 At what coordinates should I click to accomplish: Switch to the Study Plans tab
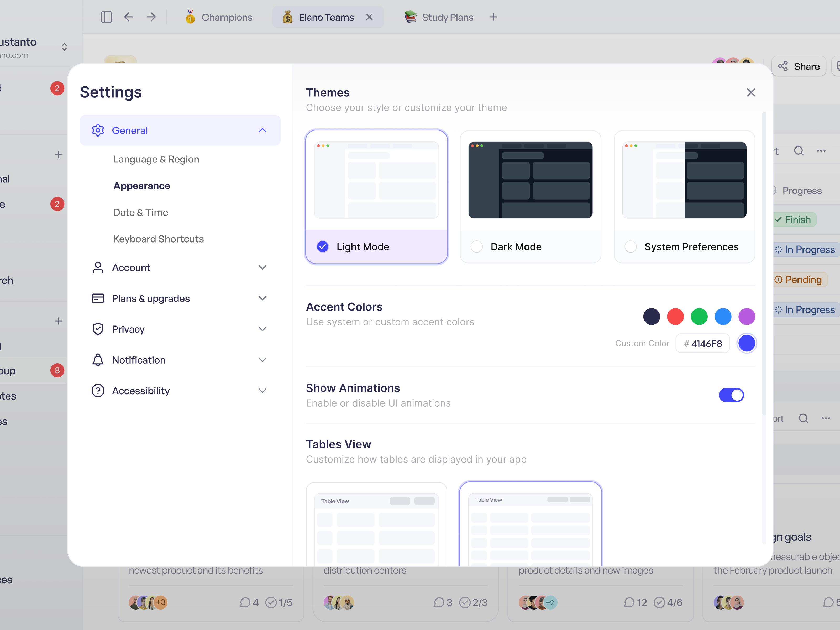click(439, 17)
